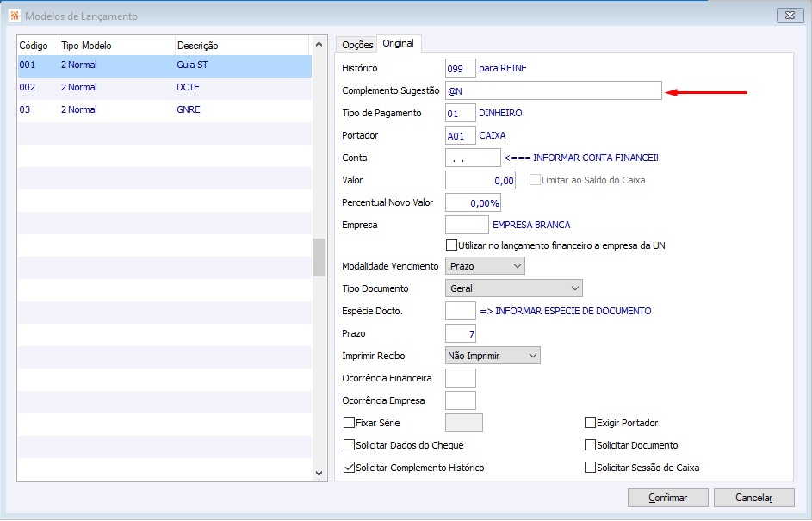Toggle Solicitar Complemento Histórico checkbox
Viewport: 812px width, 521px height.
click(x=349, y=468)
